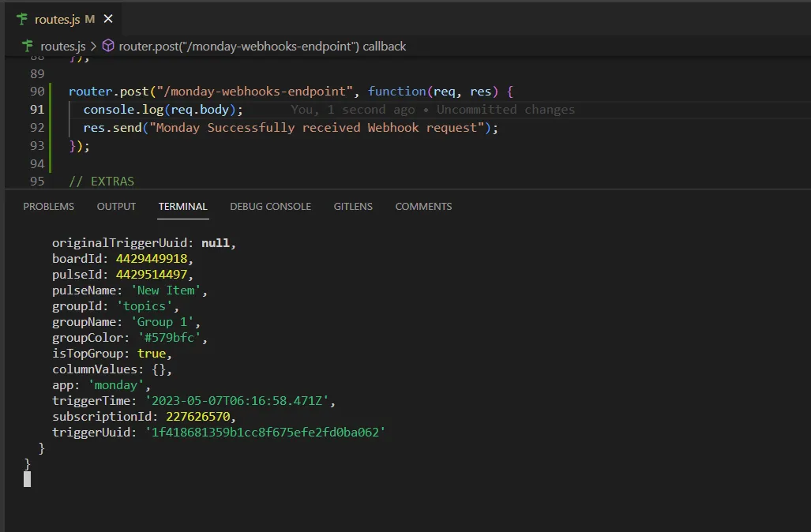This screenshot has width=811, height=532.
Task: Click the groupColor '#579bfc' value
Action: (x=169, y=338)
